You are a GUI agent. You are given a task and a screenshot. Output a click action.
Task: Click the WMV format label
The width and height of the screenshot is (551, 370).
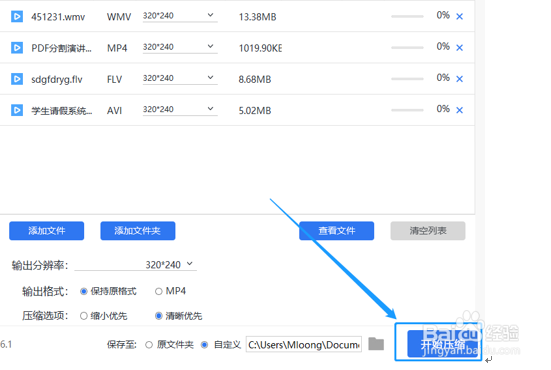(x=119, y=17)
